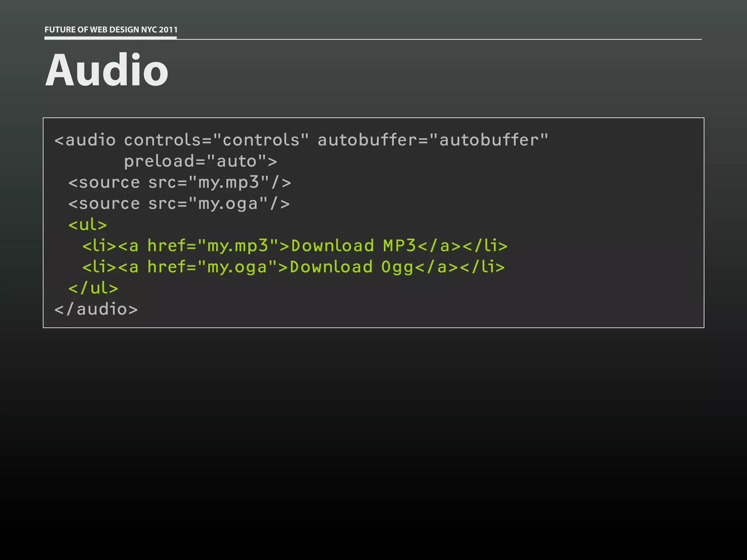Image resolution: width=747 pixels, height=560 pixels.
Task: Click the preload="auto" attribute line
Action: [200, 161]
